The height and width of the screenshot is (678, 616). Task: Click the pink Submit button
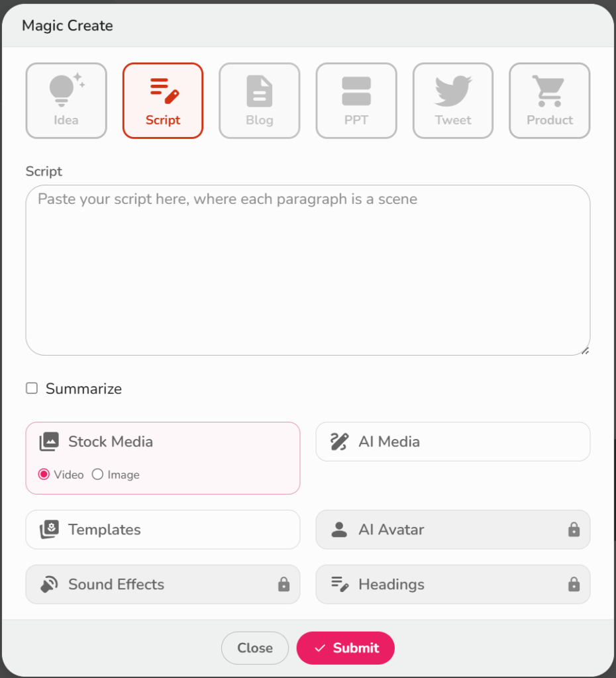345,648
